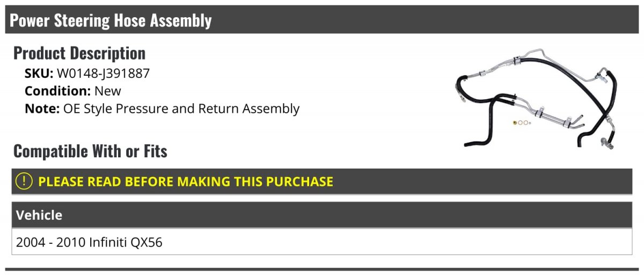Click the bold "SKU:" label

tap(39, 74)
